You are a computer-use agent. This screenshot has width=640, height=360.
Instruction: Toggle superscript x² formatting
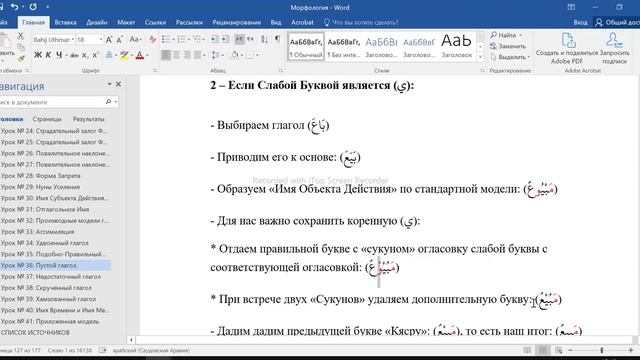(96, 55)
